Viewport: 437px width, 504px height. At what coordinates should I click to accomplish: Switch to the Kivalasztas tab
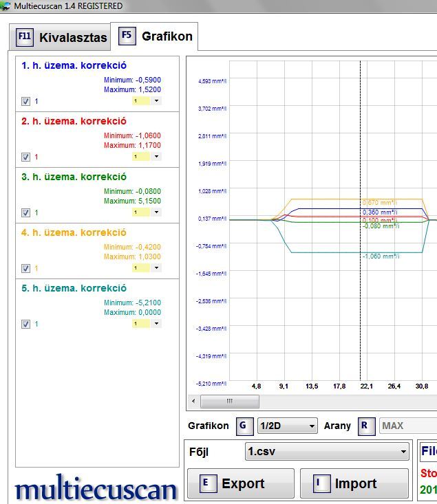(60, 37)
